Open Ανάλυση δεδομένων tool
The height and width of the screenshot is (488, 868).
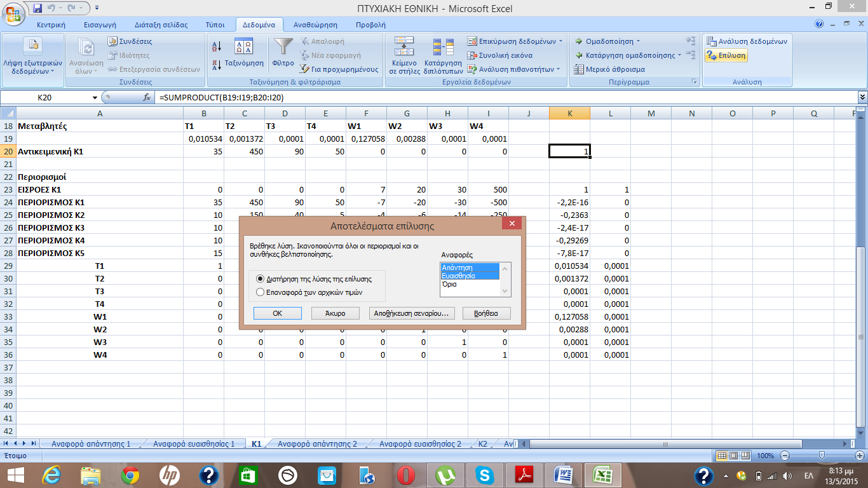(748, 41)
